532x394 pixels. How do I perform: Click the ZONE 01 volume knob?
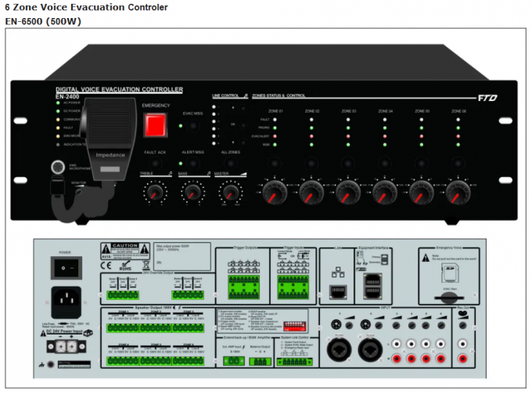275,190
